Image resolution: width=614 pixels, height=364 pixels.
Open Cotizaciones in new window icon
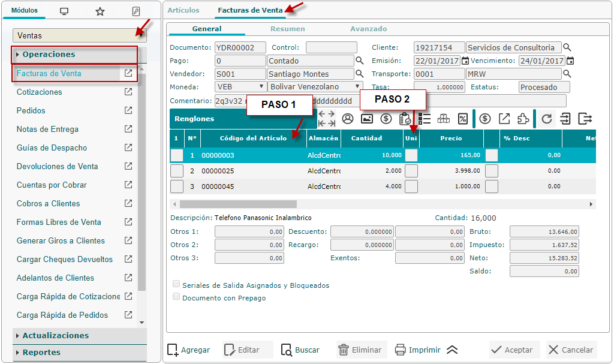[128, 92]
